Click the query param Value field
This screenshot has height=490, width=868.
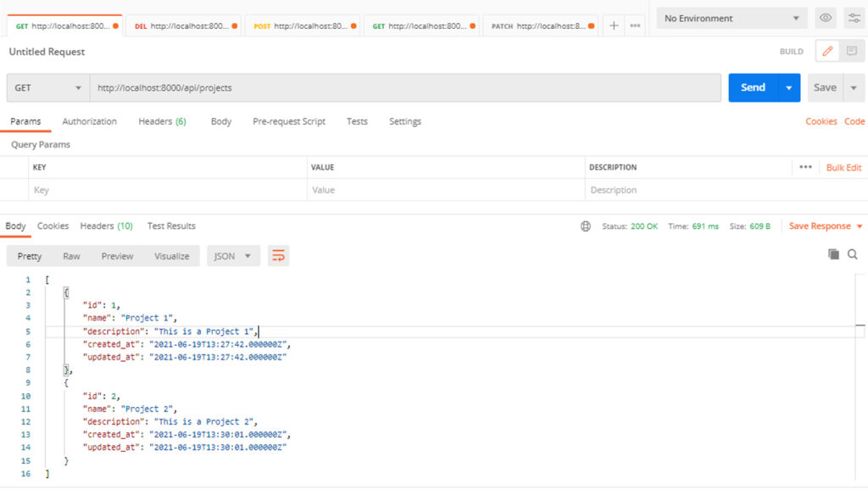446,190
